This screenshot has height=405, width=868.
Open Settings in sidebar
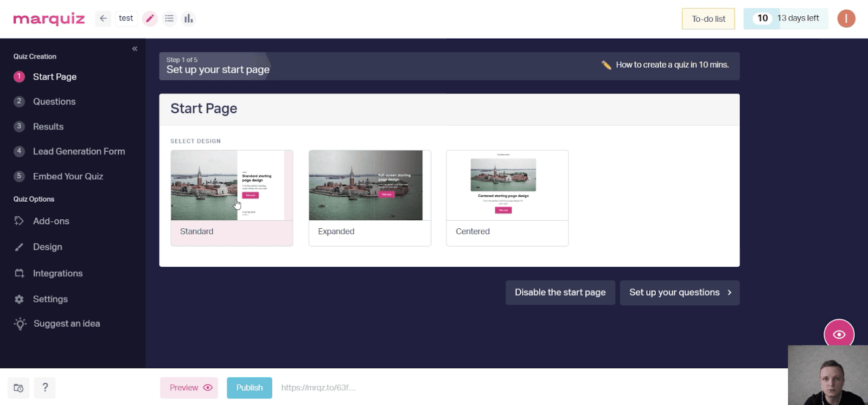point(50,299)
